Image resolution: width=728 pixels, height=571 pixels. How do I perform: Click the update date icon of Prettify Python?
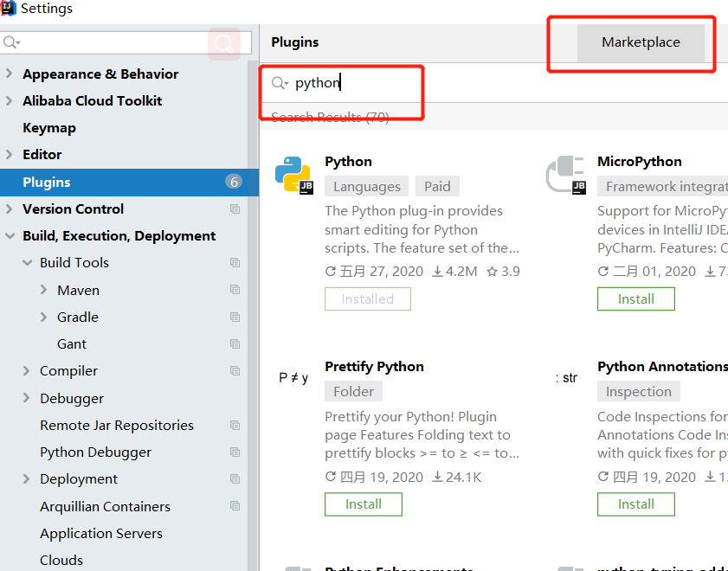tap(331, 477)
